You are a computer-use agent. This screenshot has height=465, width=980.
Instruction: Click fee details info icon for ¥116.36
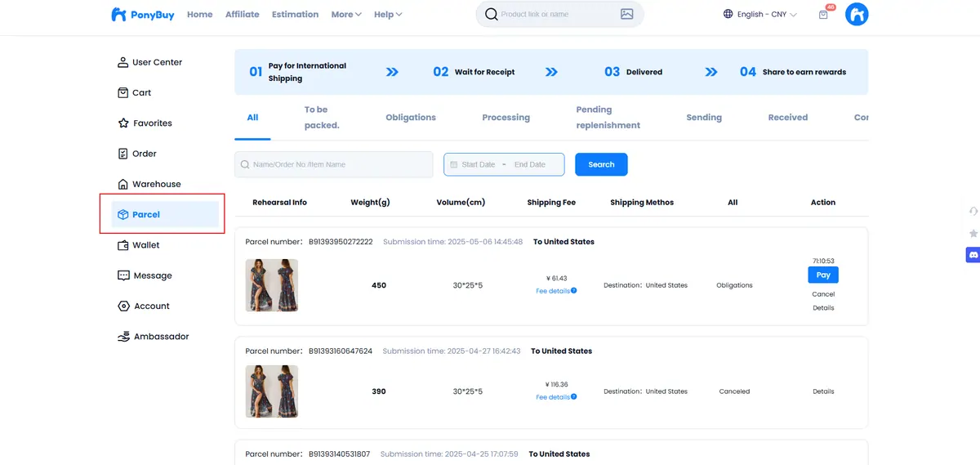point(574,397)
